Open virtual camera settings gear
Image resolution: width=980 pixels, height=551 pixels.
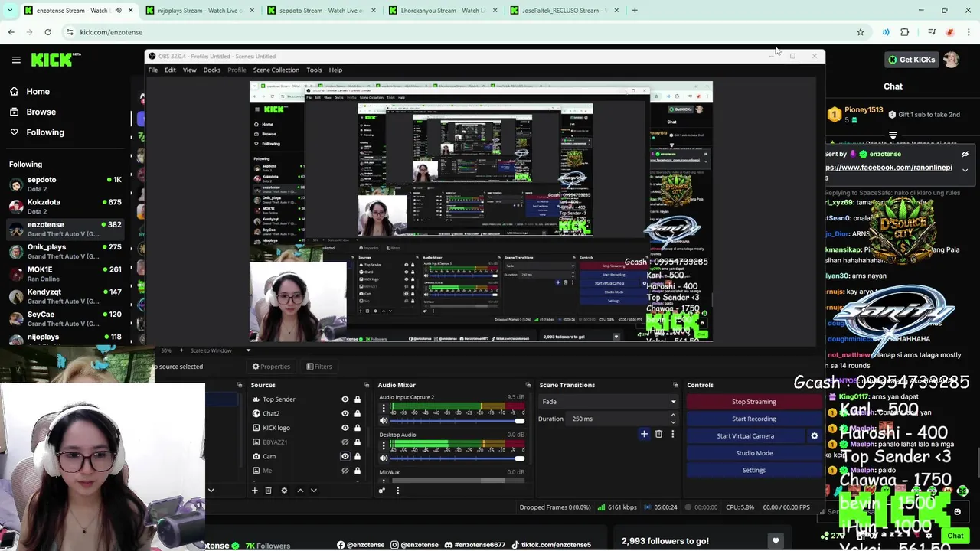coord(814,435)
